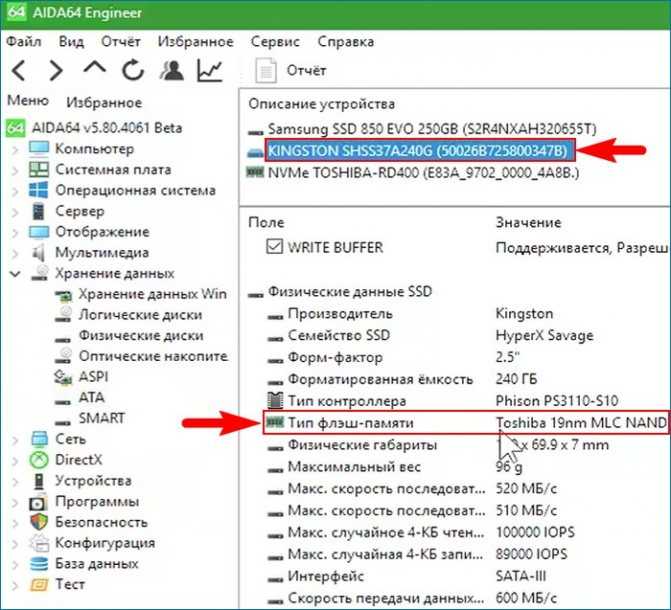Select the ATA tree item
Image resolution: width=671 pixels, height=610 pixels.
click(91, 397)
